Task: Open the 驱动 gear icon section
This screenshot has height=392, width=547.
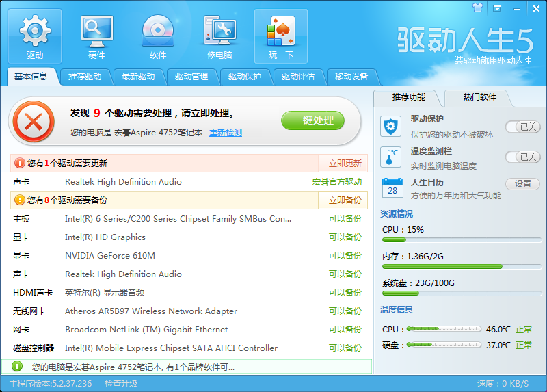Action: point(35,36)
